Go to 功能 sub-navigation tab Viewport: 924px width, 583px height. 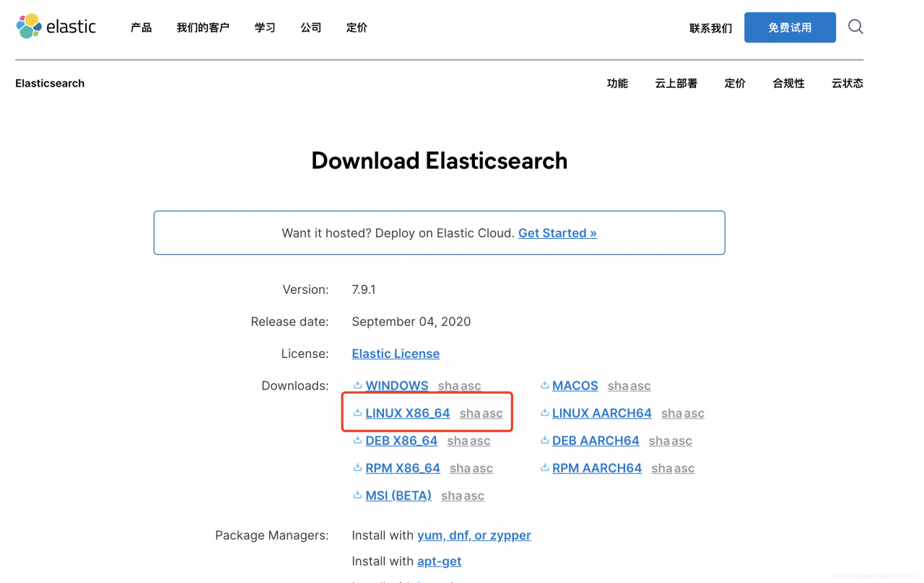click(x=617, y=83)
